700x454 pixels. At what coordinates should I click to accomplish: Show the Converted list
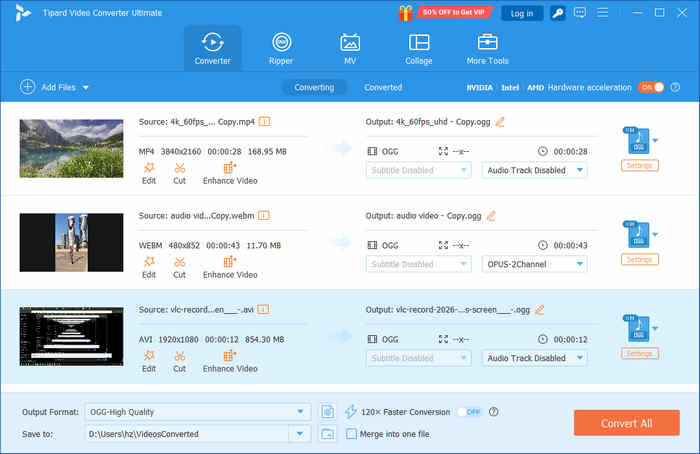(383, 87)
